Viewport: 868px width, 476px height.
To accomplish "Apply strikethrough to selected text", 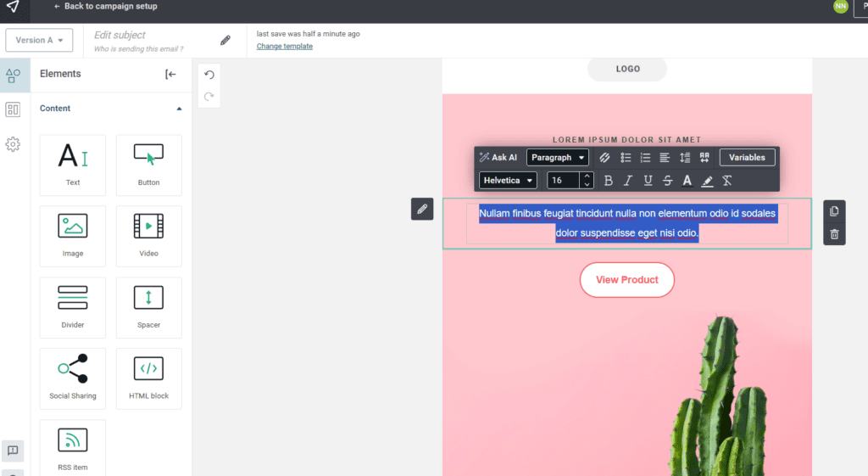I will 667,181.
